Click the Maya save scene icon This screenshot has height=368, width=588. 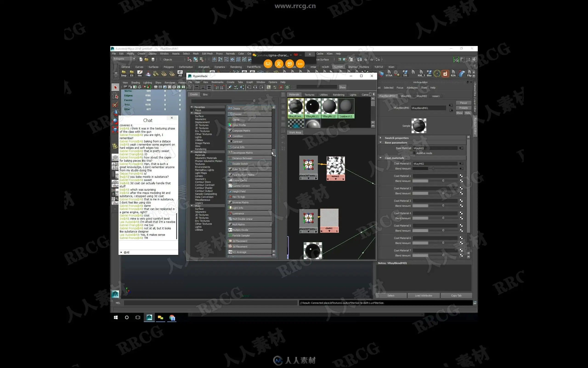153,59
